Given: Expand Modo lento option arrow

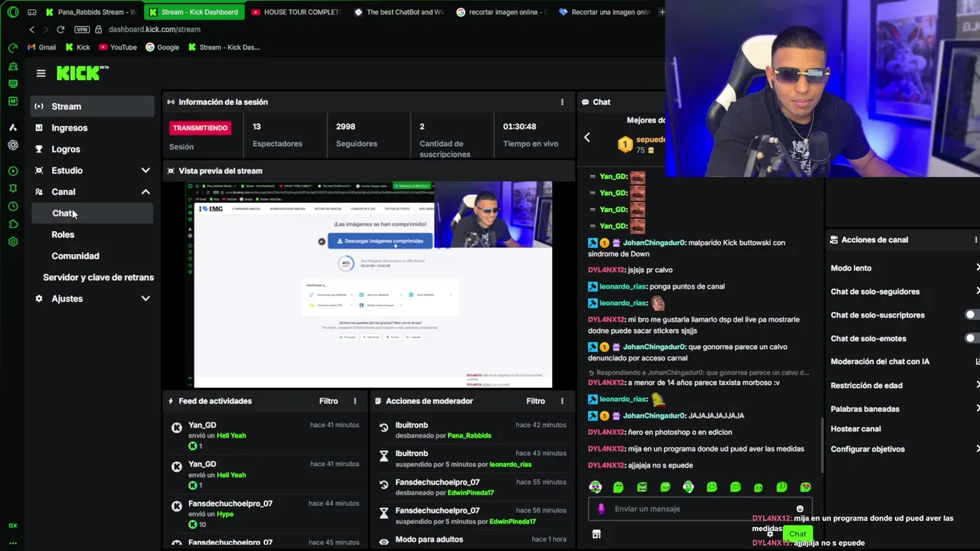Looking at the screenshot, I should (977, 268).
